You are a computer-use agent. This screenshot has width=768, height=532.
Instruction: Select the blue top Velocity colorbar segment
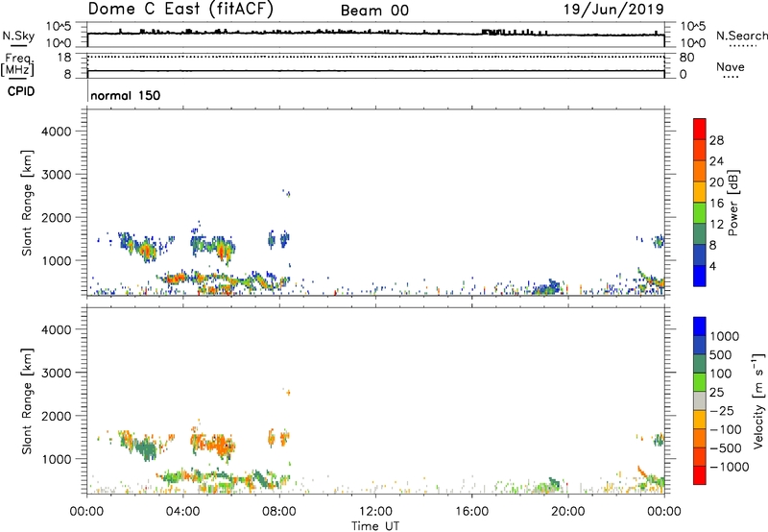700,326
